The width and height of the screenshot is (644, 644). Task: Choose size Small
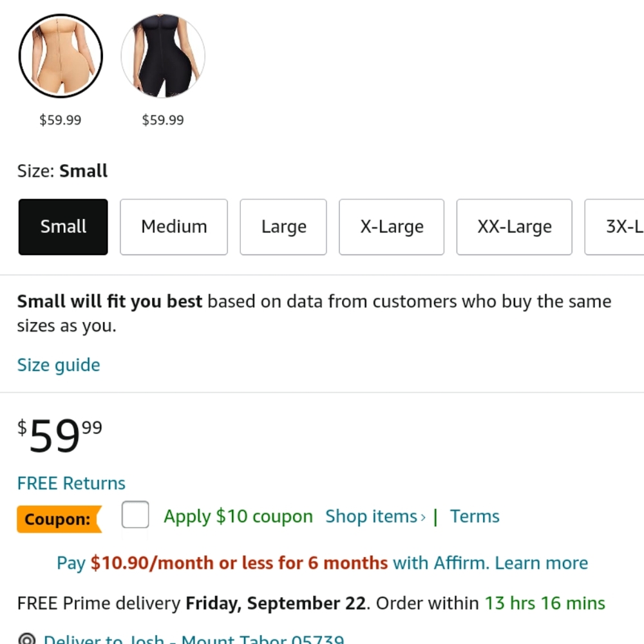pyautogui.click(x=63, y=227)
